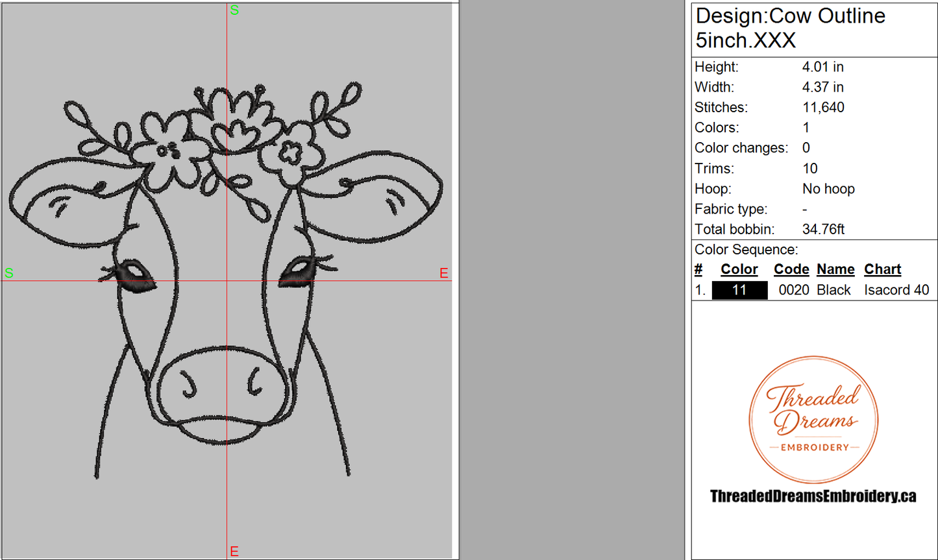Click the 'Chart' column header

pos(882,269)
